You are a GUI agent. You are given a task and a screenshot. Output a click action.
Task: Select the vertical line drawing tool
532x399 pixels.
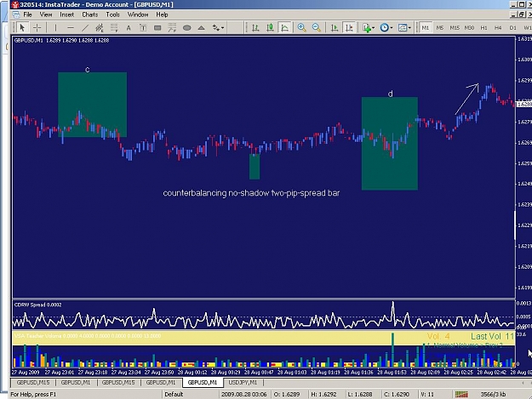55,28
